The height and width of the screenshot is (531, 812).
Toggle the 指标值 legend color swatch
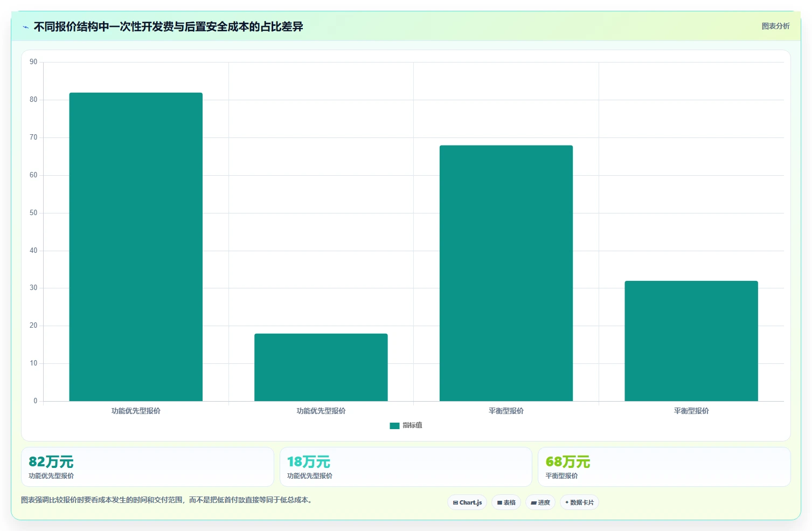(x=394, y=426)
